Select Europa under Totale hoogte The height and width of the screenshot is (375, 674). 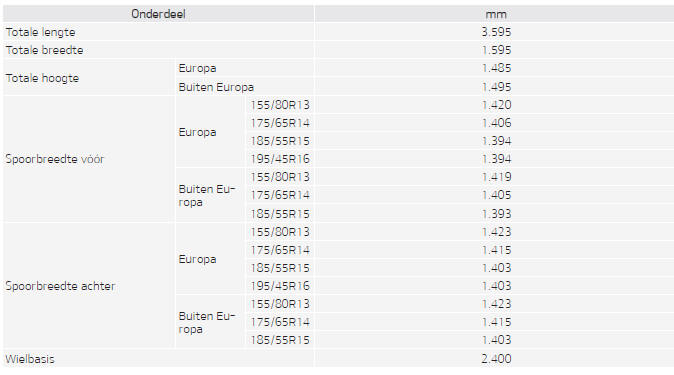(x=197, y=68)
